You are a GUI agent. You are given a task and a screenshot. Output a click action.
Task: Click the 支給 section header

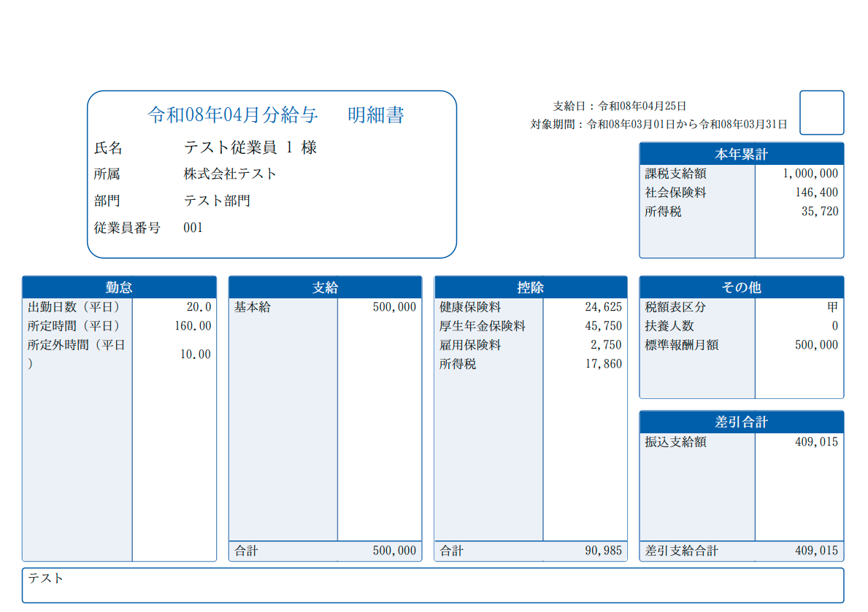(325, 287)
